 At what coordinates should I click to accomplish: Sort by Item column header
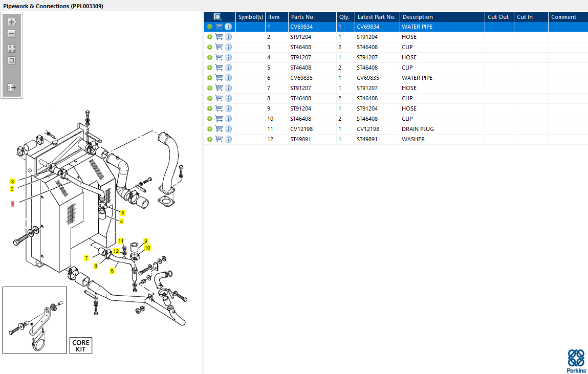[x=277, y=17]
